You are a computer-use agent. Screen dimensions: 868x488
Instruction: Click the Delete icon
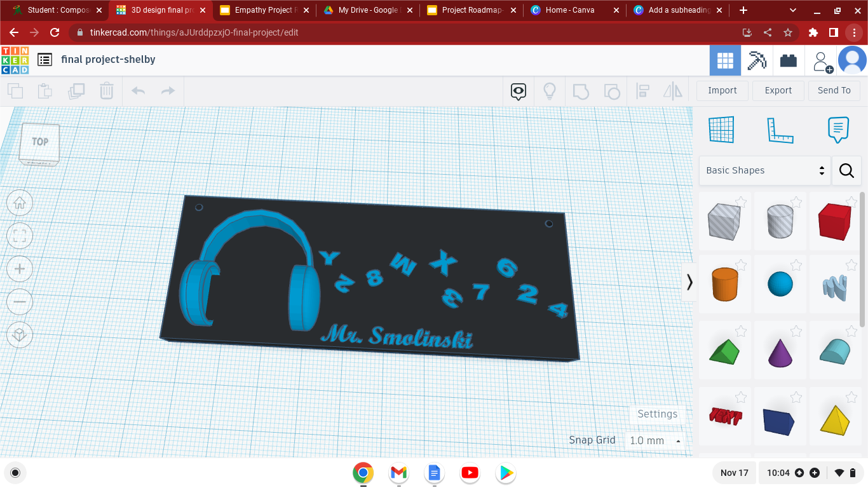(x=106, y=91)
